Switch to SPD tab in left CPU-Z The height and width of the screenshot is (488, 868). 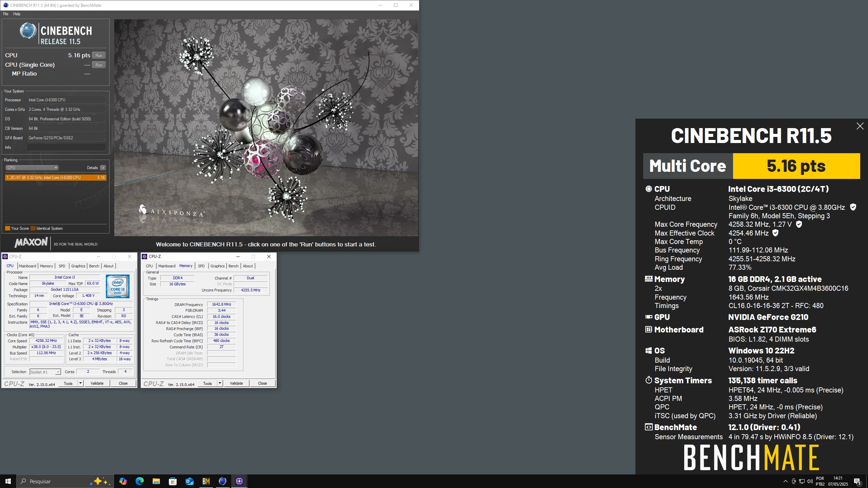(x=62, y=266)
